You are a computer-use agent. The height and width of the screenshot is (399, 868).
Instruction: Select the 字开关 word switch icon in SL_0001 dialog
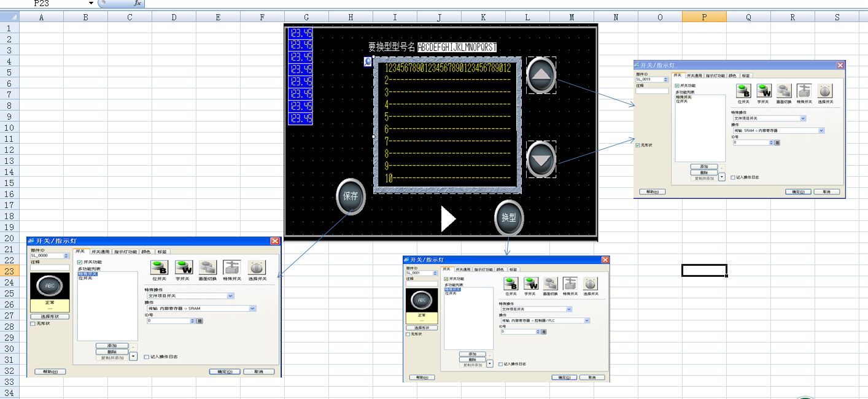530,284
